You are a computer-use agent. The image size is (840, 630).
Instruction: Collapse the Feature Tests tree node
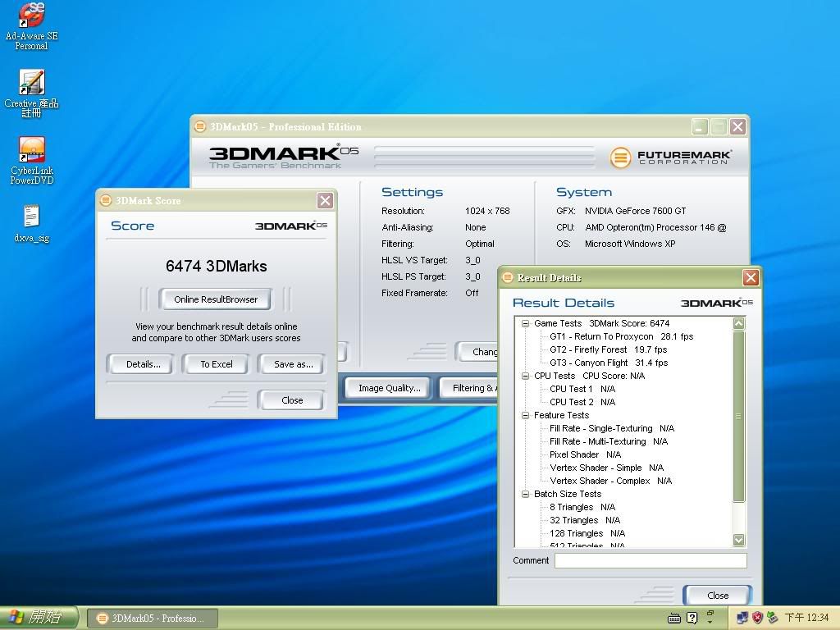point(526,415)
